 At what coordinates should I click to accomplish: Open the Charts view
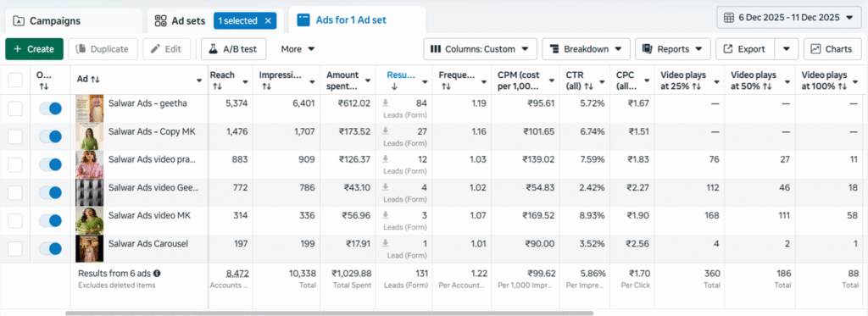coord(832,48)
